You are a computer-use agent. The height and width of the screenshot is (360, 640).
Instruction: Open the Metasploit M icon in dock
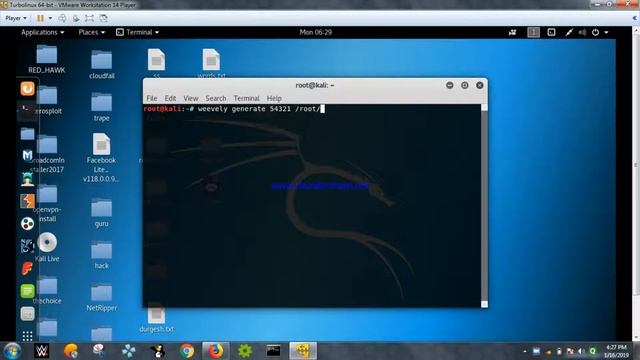[x=27, y=156]
